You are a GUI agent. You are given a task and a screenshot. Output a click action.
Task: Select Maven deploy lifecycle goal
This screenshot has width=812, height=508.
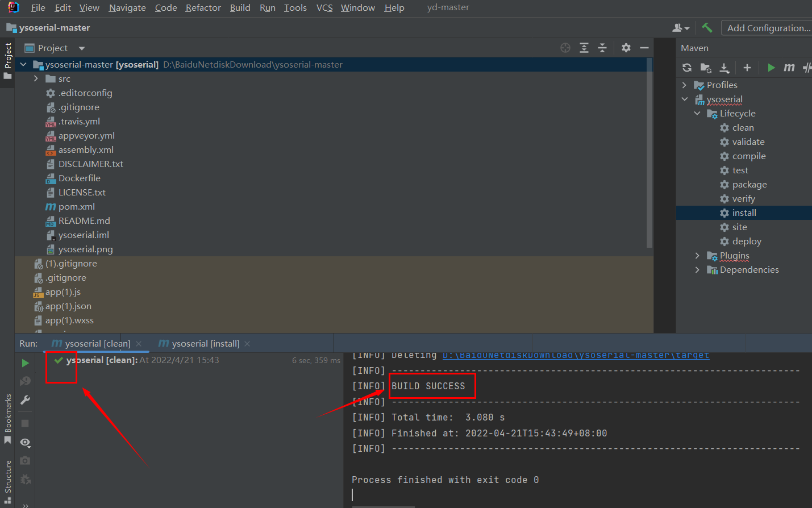pos(747,241)
